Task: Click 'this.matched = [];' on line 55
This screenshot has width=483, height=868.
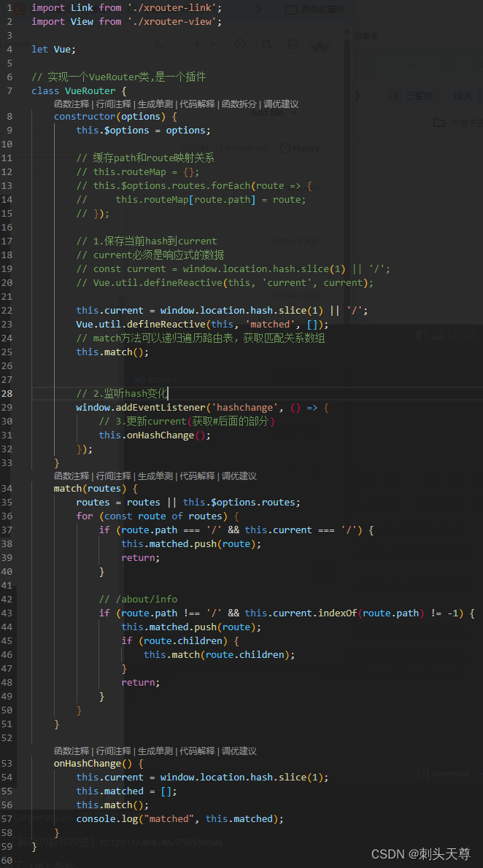Action: coord(127,791)
